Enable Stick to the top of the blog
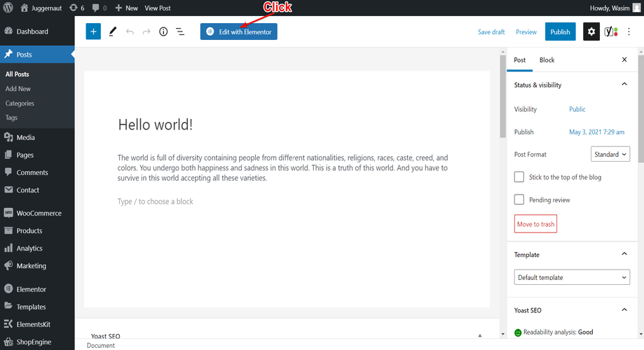The height and width of the screenshot is (350, 644). click(x=519, y=177)
